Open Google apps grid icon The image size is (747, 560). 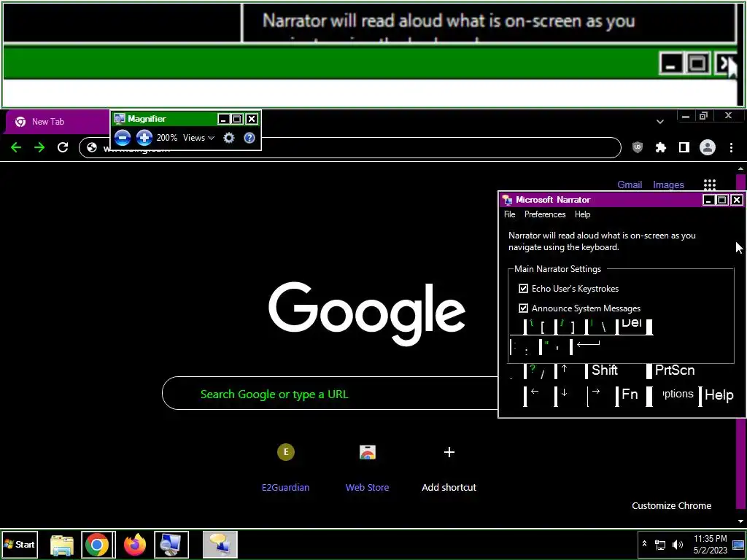point(710,185)
